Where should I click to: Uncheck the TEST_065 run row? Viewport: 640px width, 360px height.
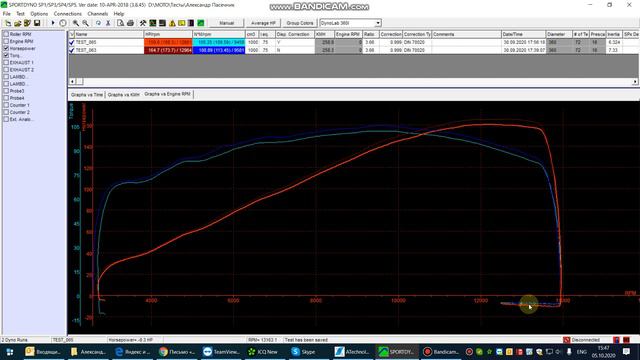[72, 42]
